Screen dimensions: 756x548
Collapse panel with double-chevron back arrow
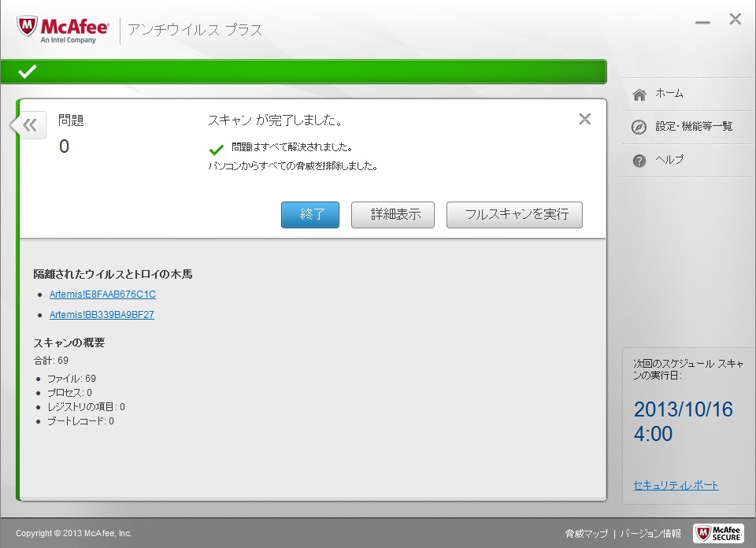pyautogui.click(x=29, y=125)
